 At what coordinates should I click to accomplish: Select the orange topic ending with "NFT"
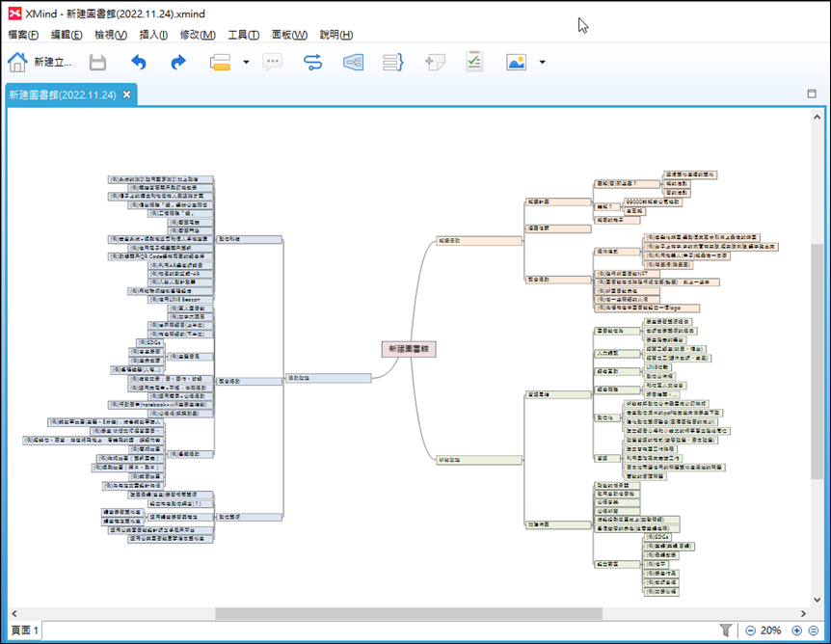627,274
